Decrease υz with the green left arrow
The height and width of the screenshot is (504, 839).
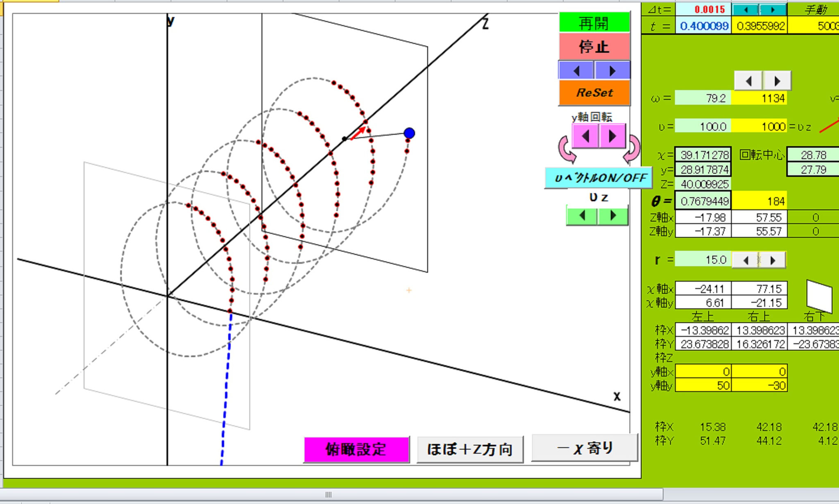pyautogui.click(x=582, y=216)
